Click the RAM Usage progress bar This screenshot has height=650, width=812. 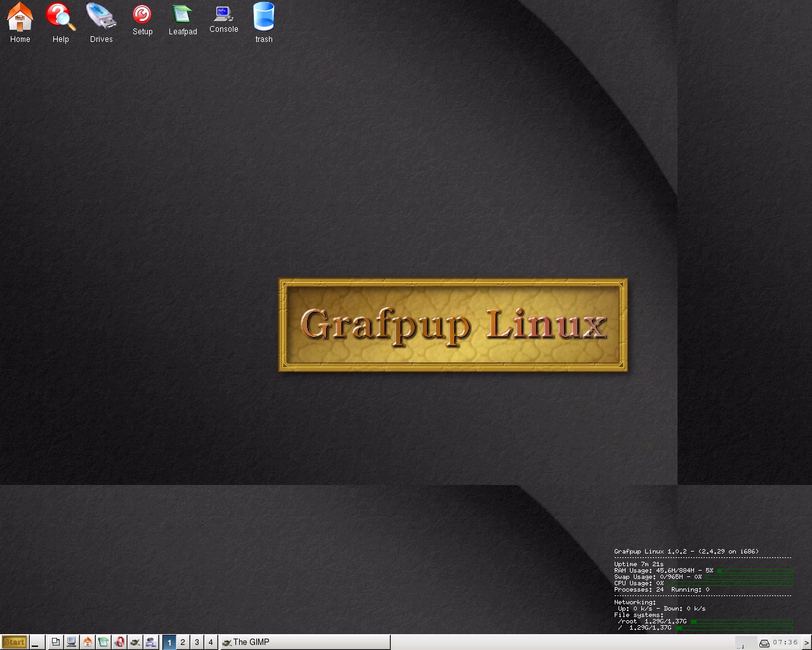click(754, 571)
